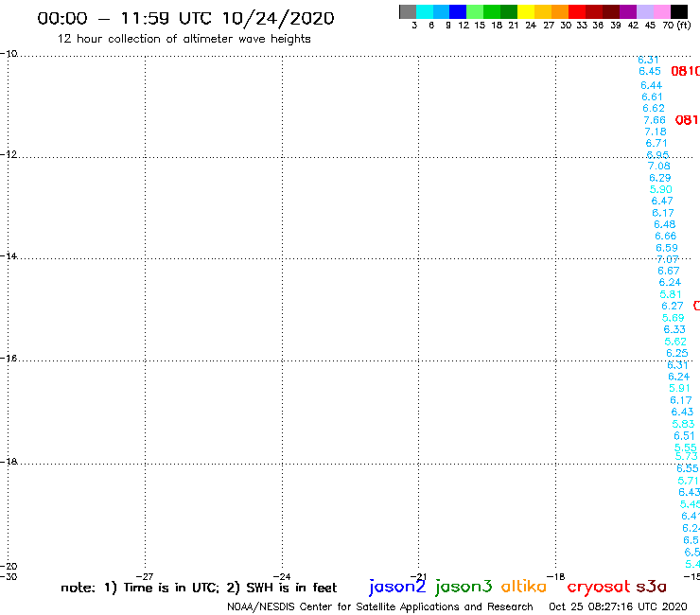Select the bright red legend color swatch
The height and width of the screenshot is (615, 700).
point(577,11)
